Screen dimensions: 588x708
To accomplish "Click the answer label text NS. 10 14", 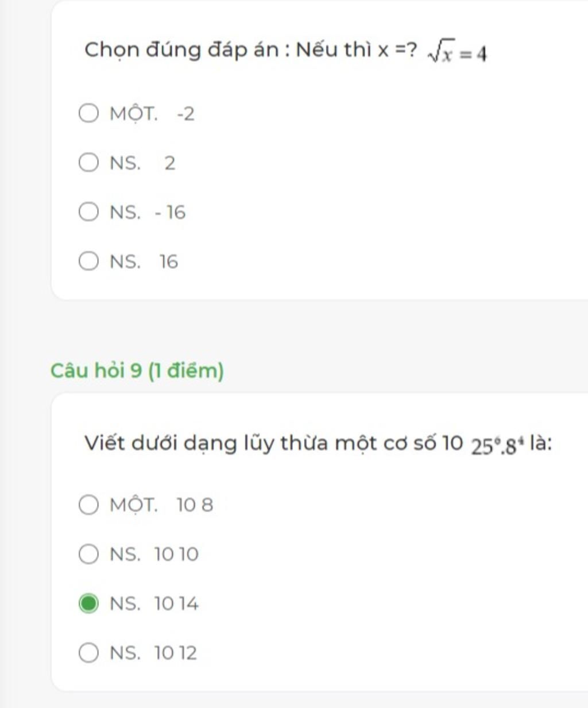I will click(x=154, y=604).
